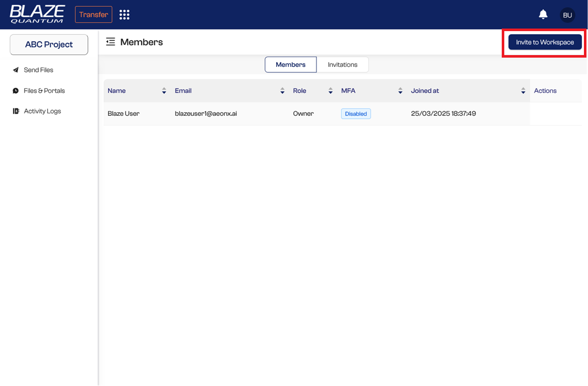The image size is (588, 386).
Task: Switch to the Members tab
Action: tap(290, 64)
